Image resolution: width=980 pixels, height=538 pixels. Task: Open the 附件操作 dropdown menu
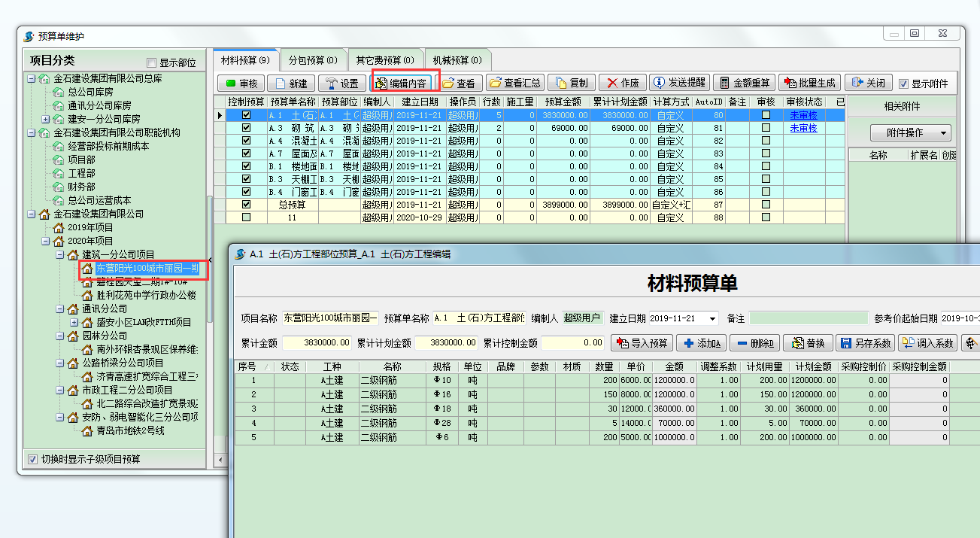click(910, 133)
